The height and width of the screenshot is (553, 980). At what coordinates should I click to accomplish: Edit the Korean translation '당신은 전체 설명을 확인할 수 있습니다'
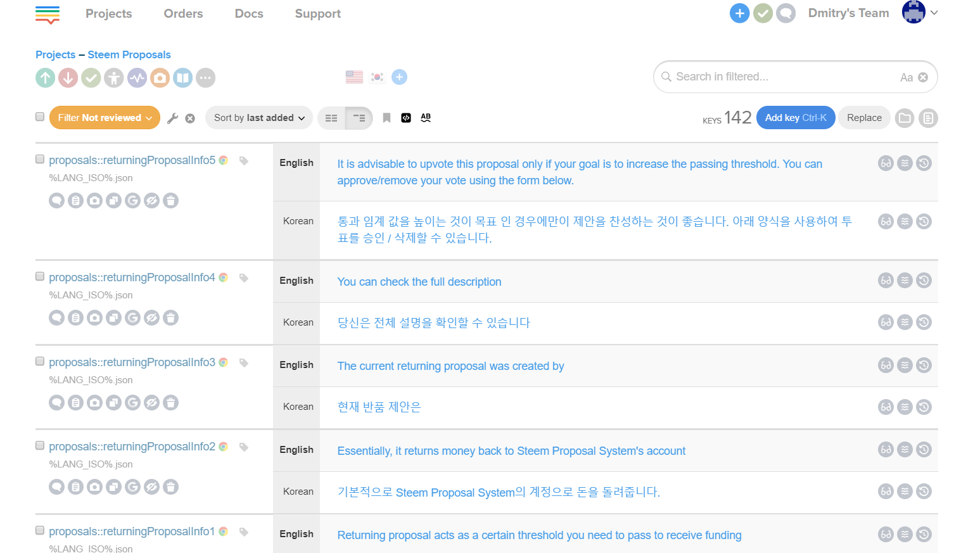click(x=433, y=322)
